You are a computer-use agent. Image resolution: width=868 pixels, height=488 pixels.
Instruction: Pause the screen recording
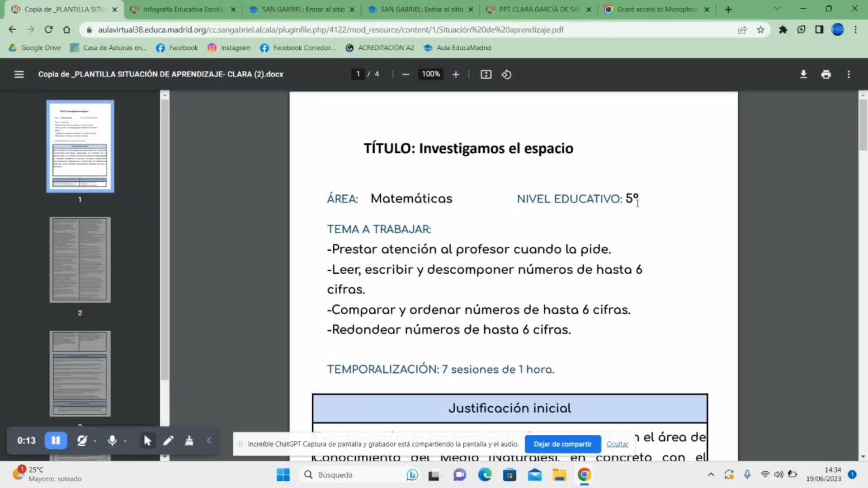(56, 441)
